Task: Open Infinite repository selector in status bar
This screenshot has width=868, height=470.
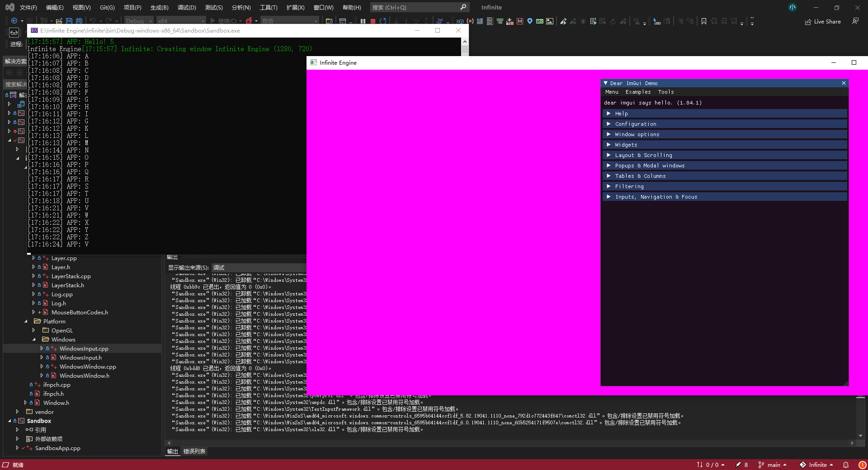Action: [816, 465]
